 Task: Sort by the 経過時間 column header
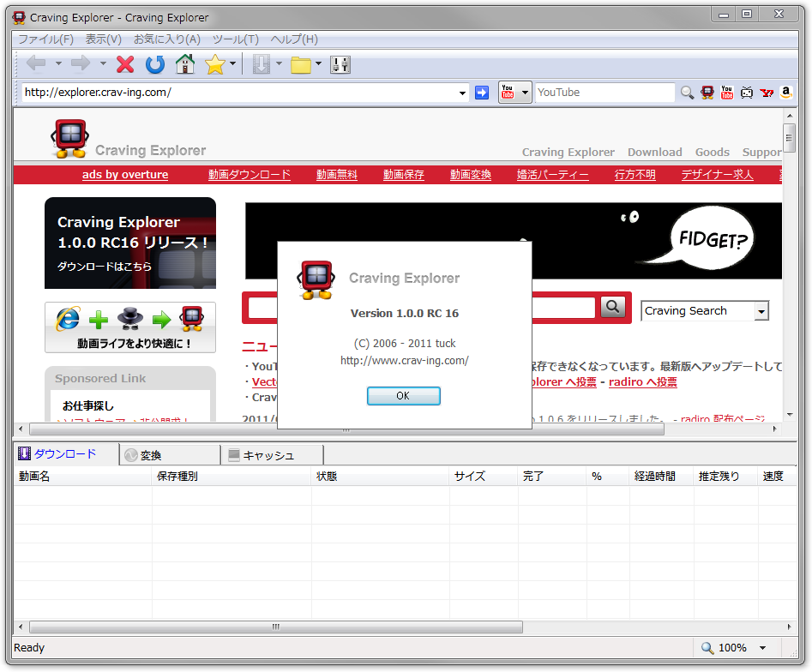(661, 477)
